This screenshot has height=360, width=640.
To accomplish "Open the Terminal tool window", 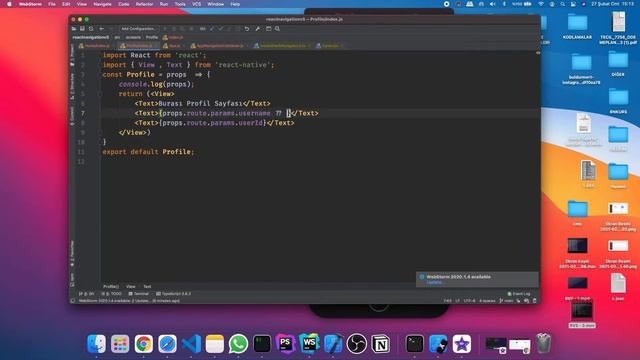I will (x=139, y=294).
